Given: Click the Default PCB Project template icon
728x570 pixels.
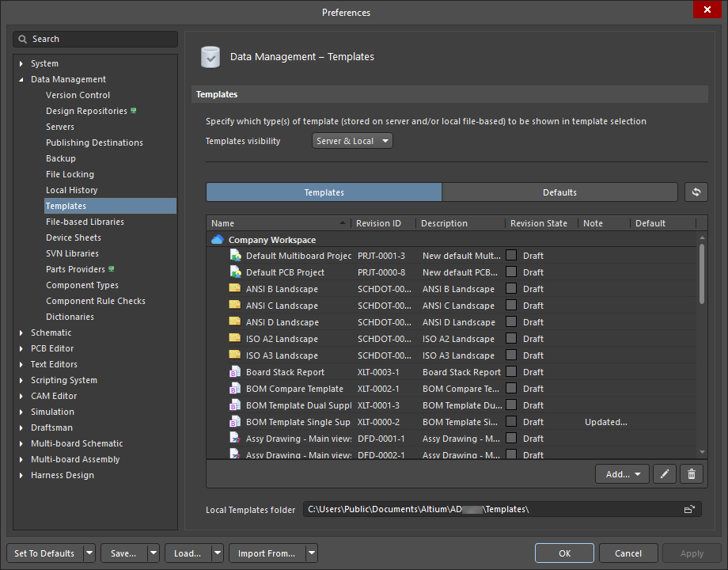Looking at the screenshot, I should (235, 272).
